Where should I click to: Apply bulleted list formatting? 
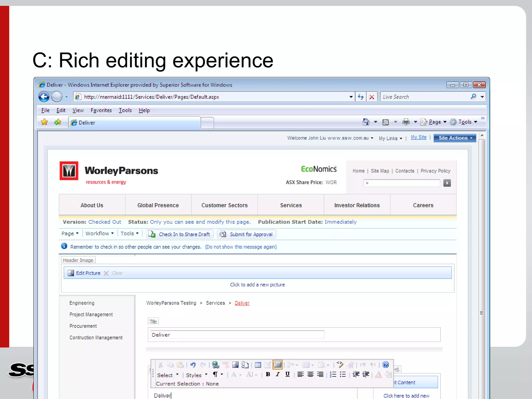343,374
